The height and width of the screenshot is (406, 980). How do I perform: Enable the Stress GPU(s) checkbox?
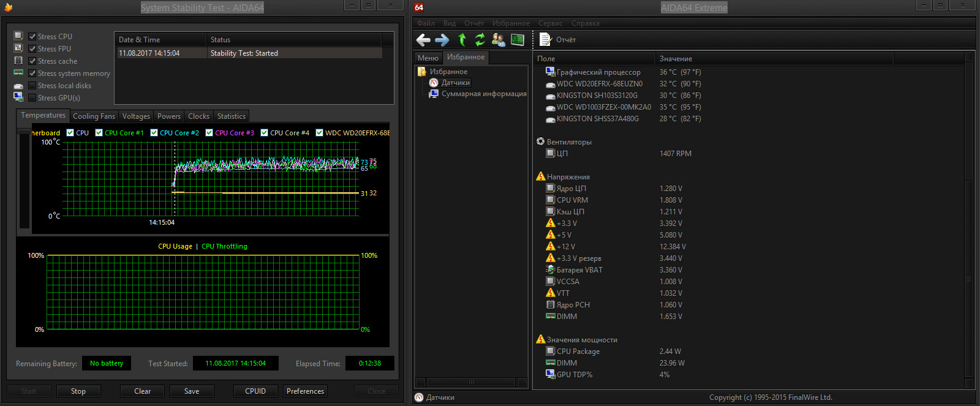[x=32, y=97]
